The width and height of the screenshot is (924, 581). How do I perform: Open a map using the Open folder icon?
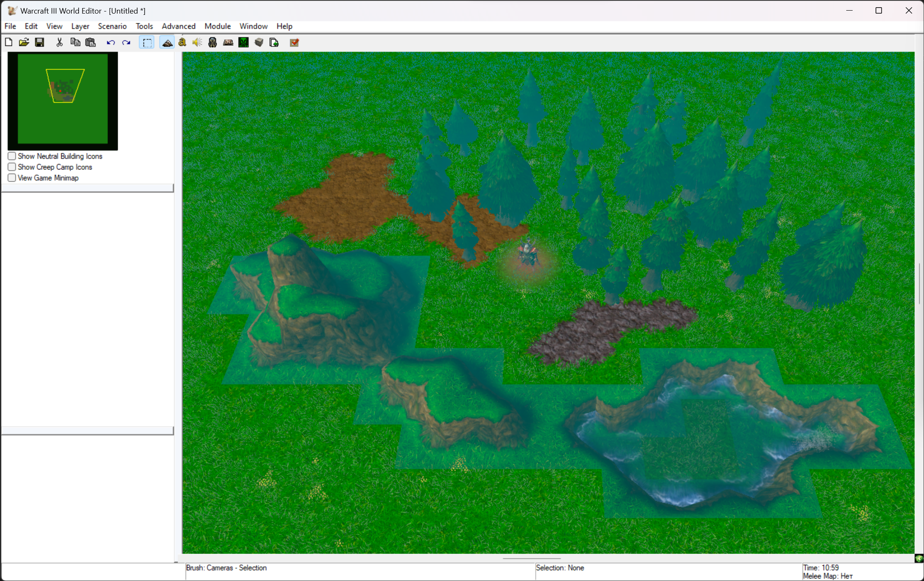[x=24, y=42]
